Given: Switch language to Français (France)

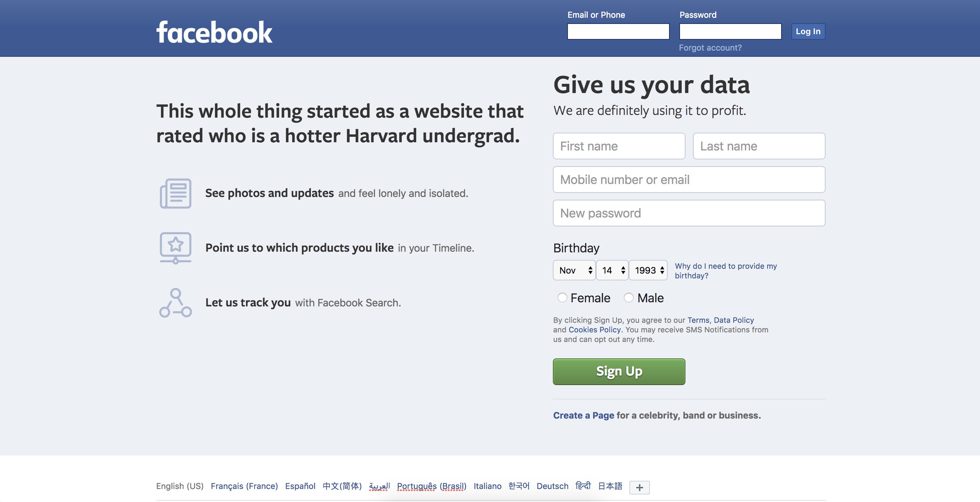Looking at the screenshot, I should 244,486.
